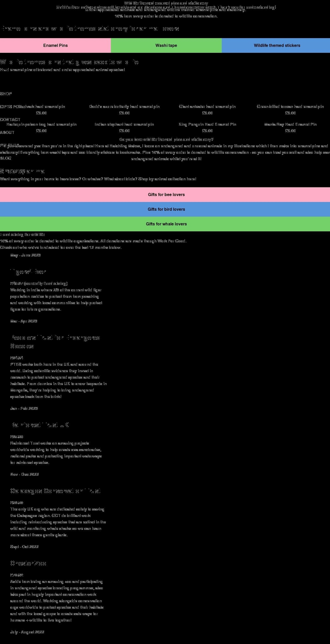
Task: Click the 'Mar - Apr 2023' date text
Action: 24,321
